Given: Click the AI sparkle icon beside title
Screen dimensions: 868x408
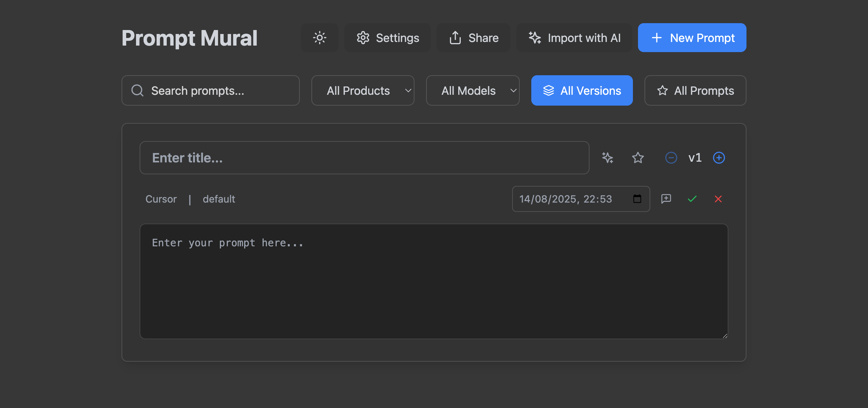Looking at the screenshot, I should coord(608,158).
